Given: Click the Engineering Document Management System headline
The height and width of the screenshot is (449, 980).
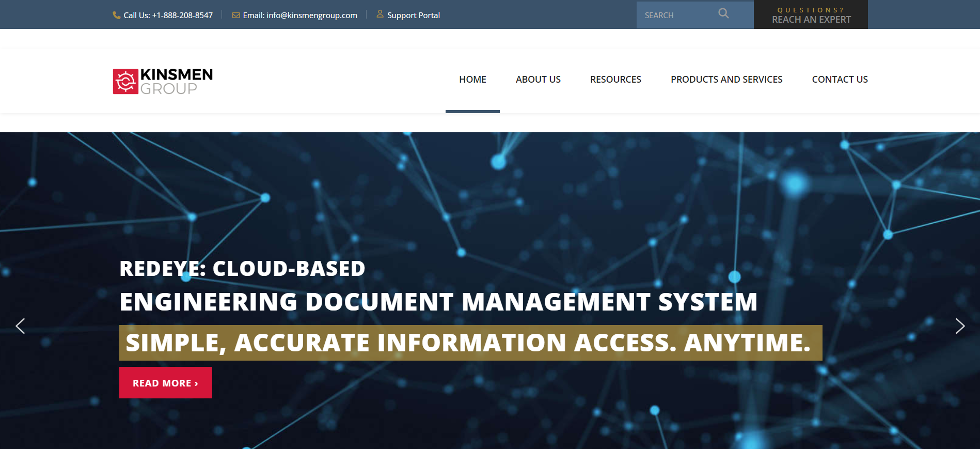Looking at the screenshot, I should pos(438,302).
